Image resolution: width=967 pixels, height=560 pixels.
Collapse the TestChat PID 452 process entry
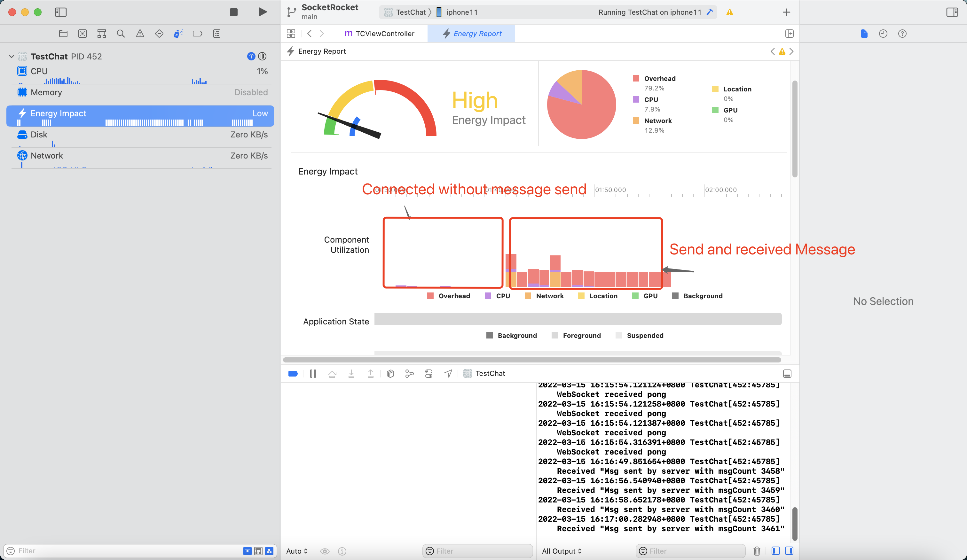click(x=11, y=56)
